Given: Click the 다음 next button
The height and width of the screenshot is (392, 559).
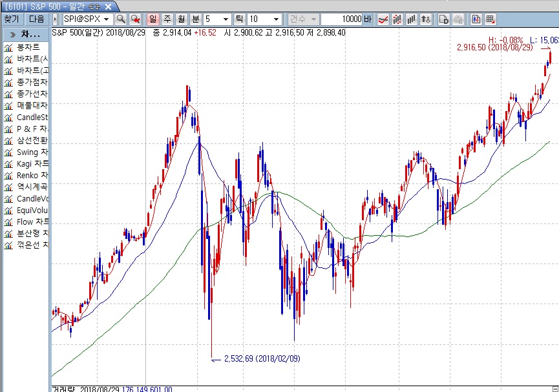Looking at the screenshot, I should [37, 19].
